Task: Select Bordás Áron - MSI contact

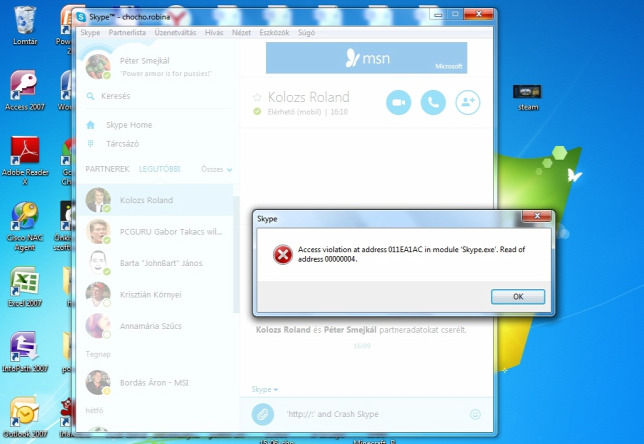Action: pos(155,383)
